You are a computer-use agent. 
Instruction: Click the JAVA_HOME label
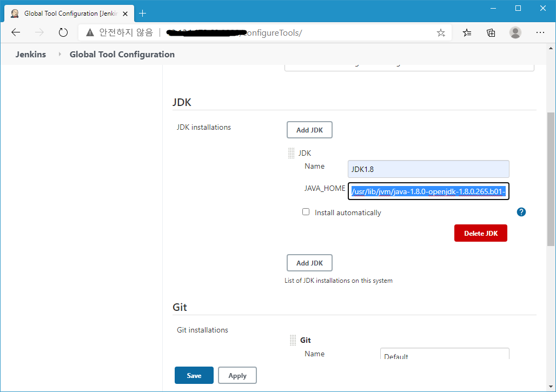coord(325,189)
